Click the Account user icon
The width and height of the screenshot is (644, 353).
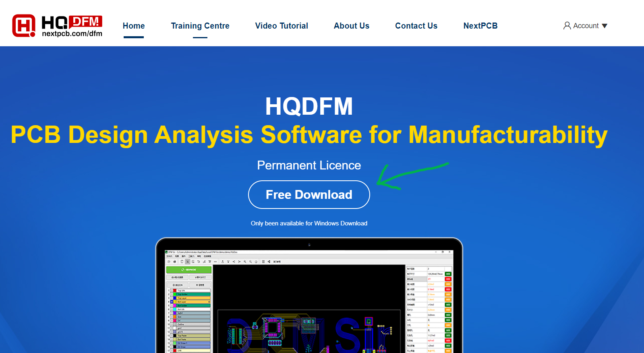coord(567,26)
